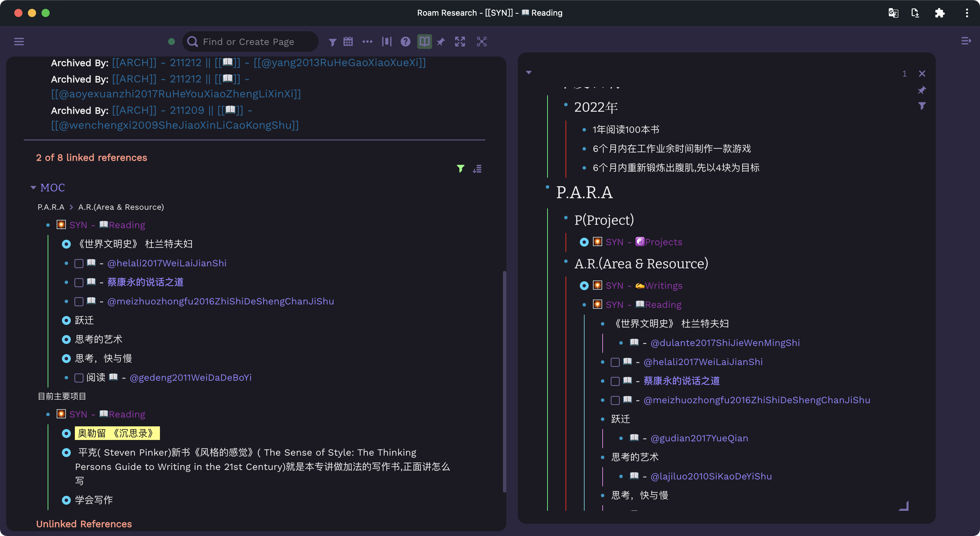Check the 阅读 @gedeng2011WeiDaDeBoYi checkbox
The image size is (980, 536).
[79, 378]
